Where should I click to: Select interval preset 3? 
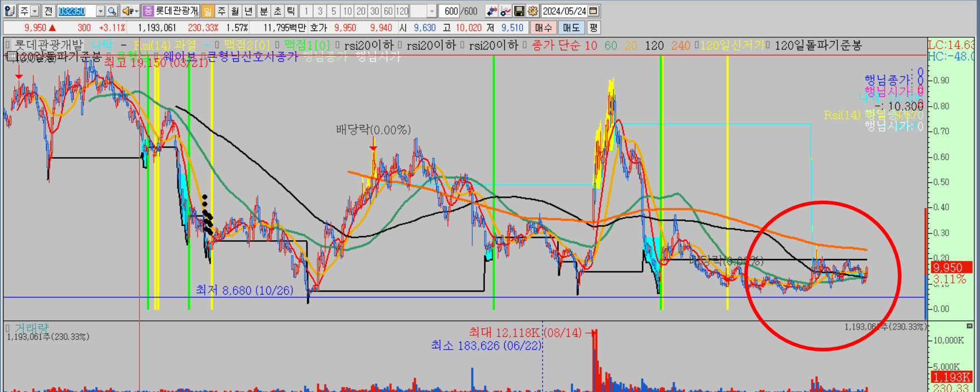[x=320, y=11]
